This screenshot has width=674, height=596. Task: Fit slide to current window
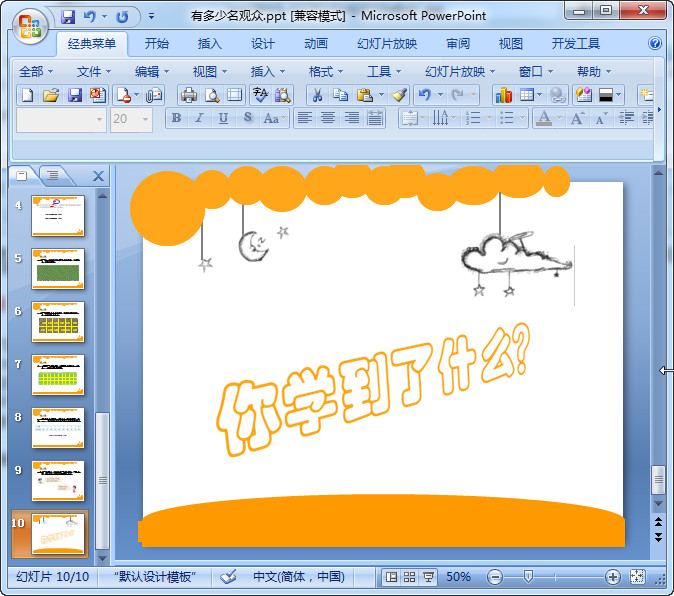point(637,577)
